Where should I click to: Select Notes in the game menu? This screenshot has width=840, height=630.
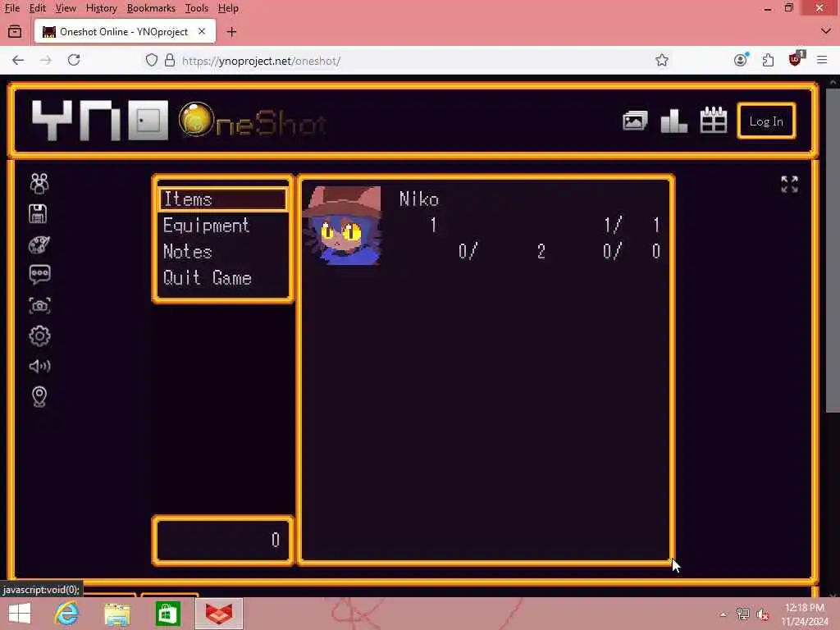tap(188, 252)
